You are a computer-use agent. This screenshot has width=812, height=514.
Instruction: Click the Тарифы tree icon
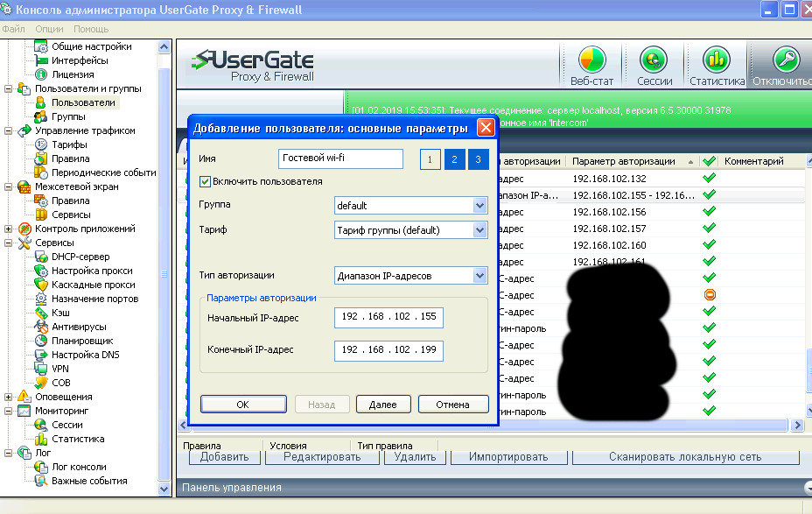pos(41,144)
